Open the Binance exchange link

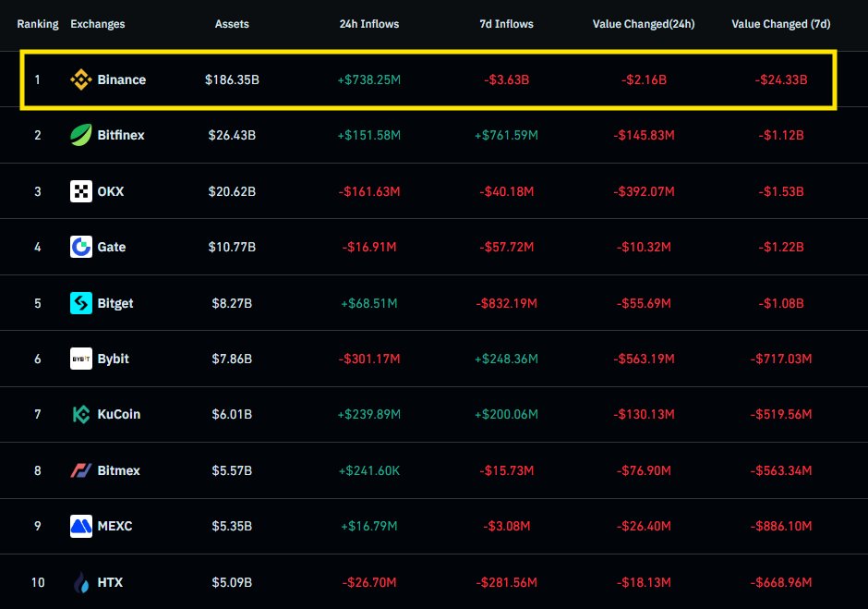[120, 79]
